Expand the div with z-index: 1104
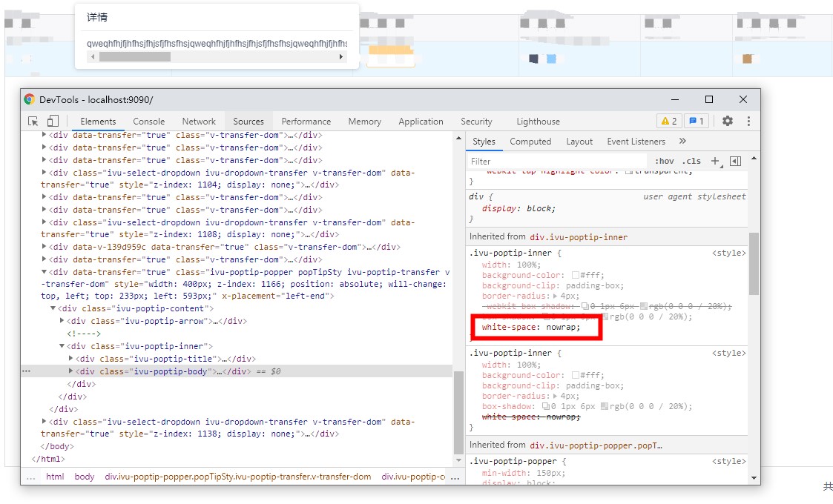 tap(44, 172)
